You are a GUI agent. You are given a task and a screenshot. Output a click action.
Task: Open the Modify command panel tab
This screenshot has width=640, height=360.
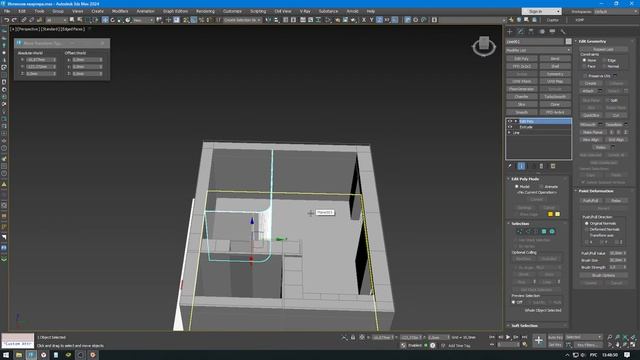[x=520, y=31]
